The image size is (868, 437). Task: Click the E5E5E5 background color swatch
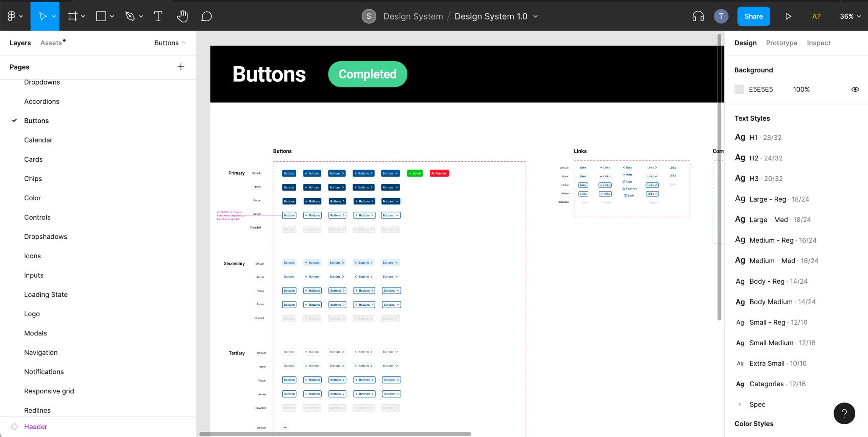739,89
